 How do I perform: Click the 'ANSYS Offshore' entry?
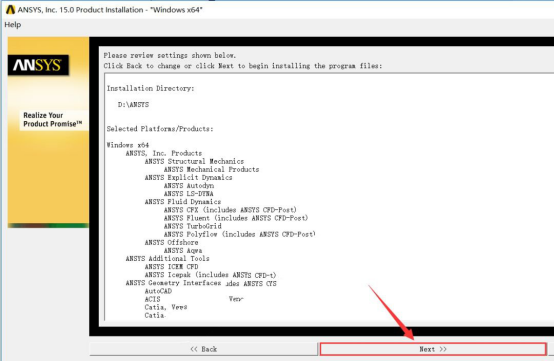pyautogui.click(x=171, y=242)
